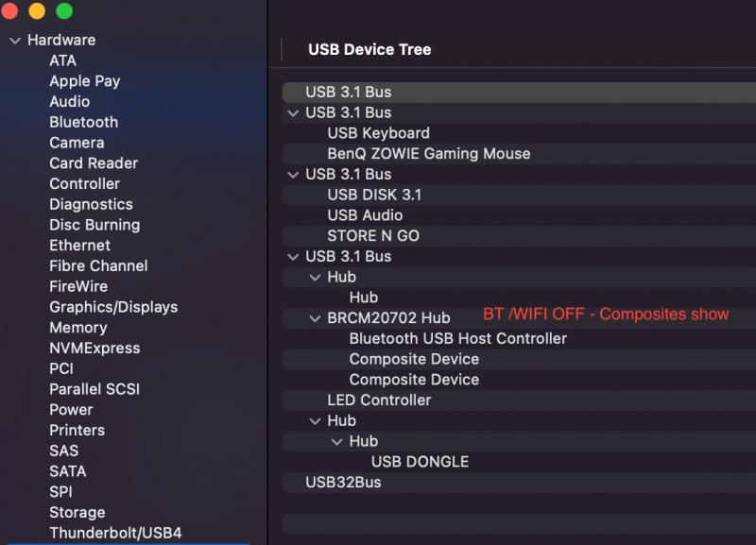Collapse the Hardware sidebar section
Screen dimensions: 756x545
[15, 41]
